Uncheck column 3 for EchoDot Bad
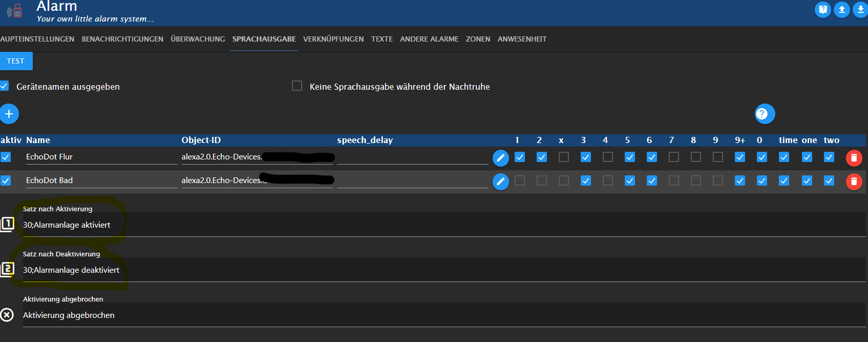This screenshot has height=342, width=868. point(586,180)
